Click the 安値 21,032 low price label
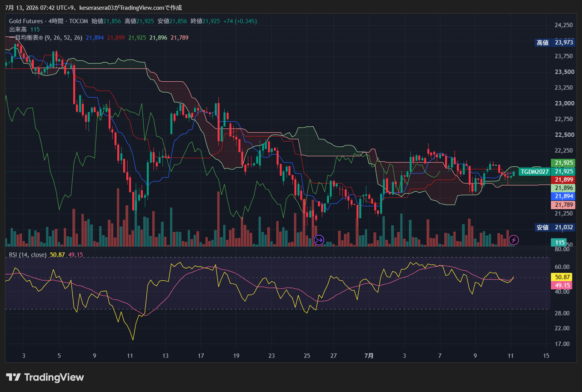Viewport: 582px width, 392px height. pos(555,228)
